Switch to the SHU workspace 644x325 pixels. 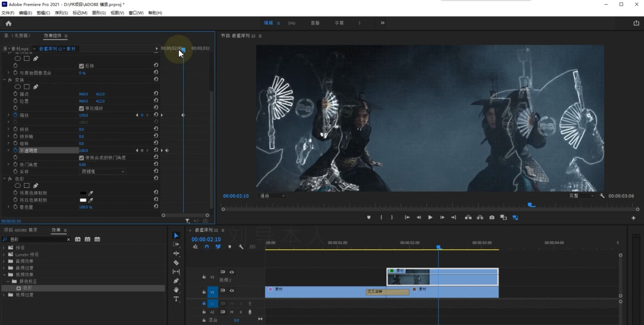292,23
